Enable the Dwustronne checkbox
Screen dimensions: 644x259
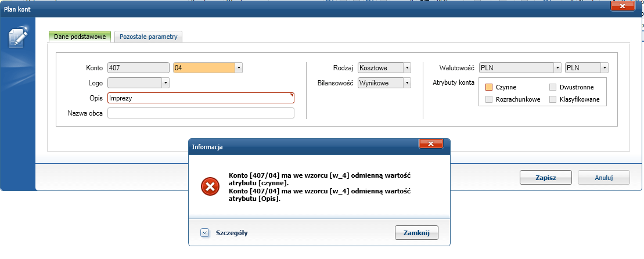click(553, 87)
